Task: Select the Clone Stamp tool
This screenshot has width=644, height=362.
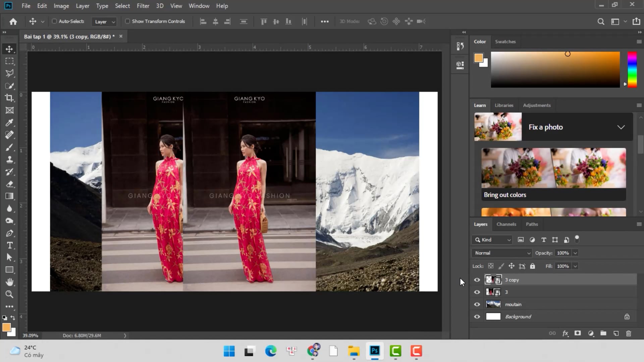Action: [9, 160]
